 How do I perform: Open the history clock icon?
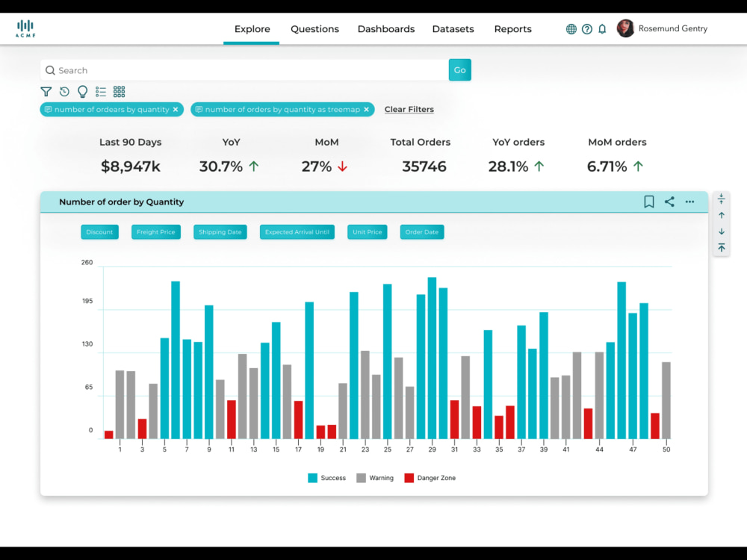point(64,91)
